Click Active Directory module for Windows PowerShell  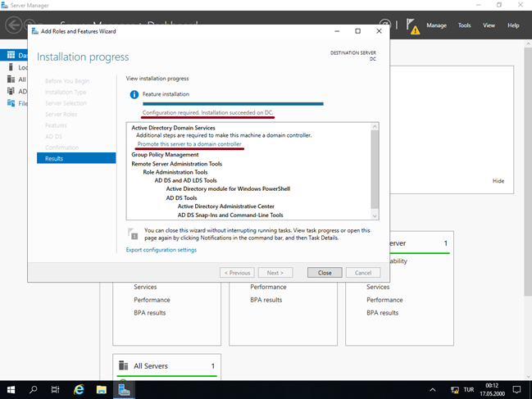click(228, 188)
